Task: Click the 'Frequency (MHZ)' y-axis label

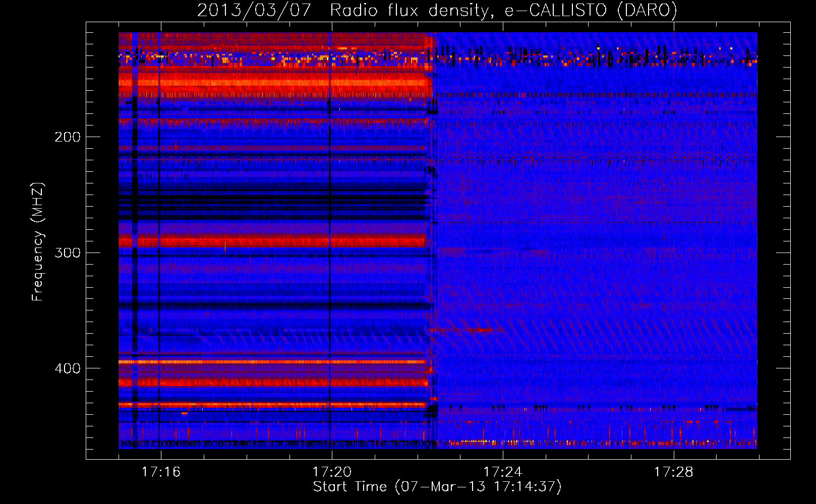Action: (x=38, y=241)
